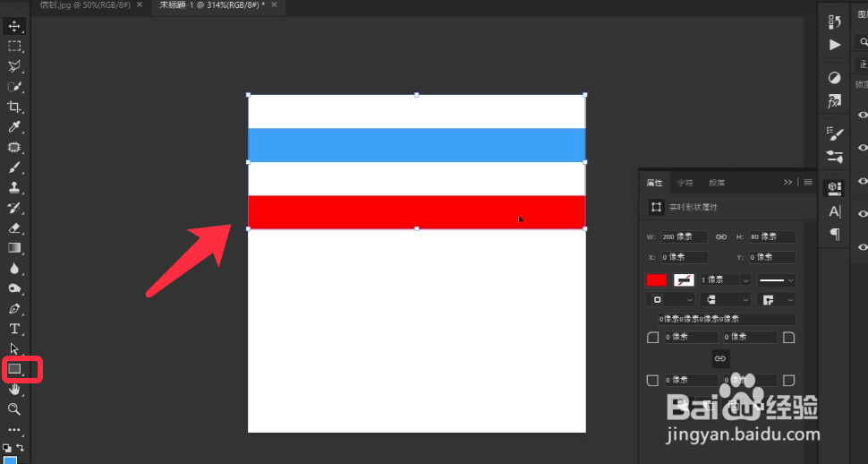868x464 pixels.
Task: Open the Actions panel play icon
Action: (x=834, y=45)
